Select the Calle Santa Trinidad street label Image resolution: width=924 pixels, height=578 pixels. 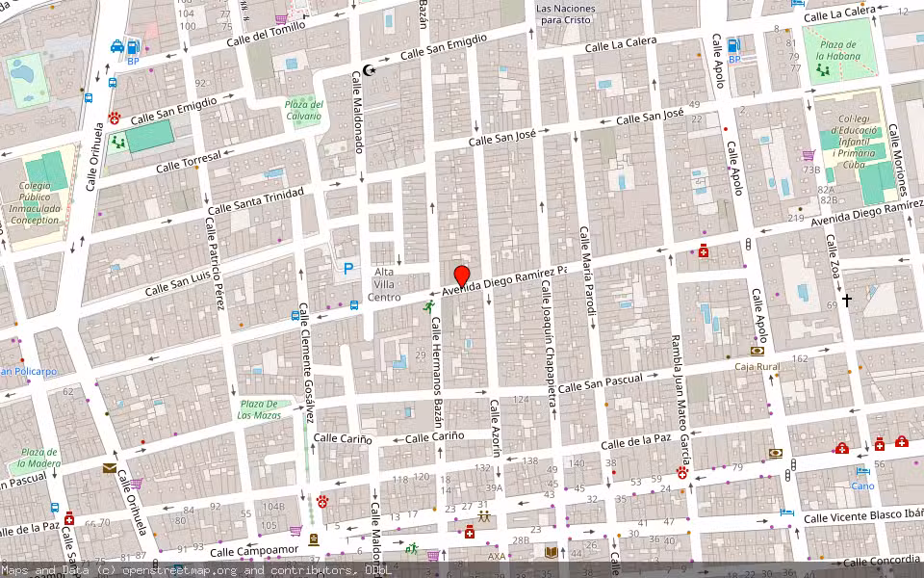[256, 201]
